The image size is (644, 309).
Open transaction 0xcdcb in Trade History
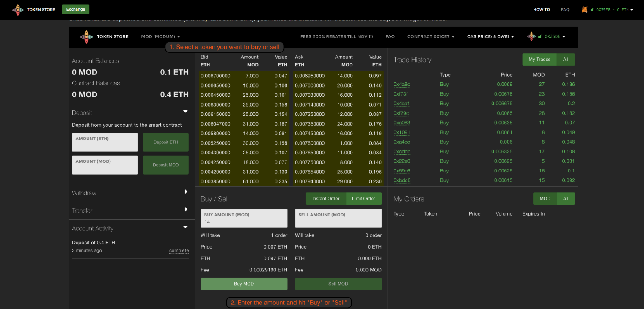click(x=402, y=152)
